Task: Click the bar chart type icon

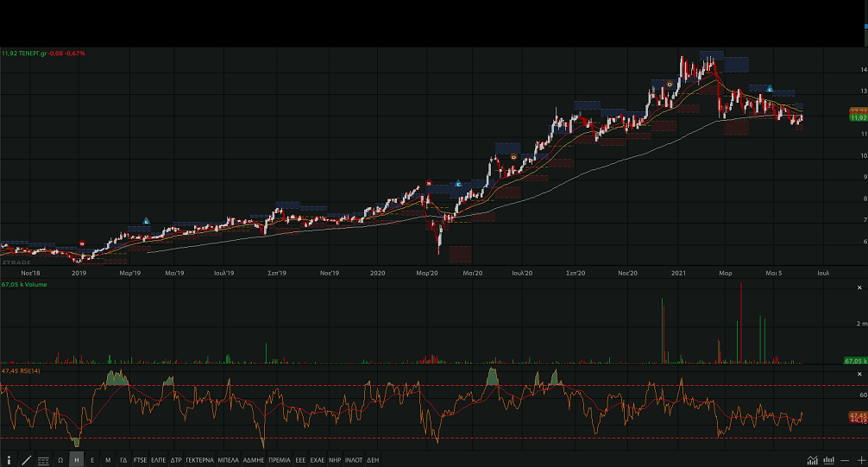Action: click(829, 460)
